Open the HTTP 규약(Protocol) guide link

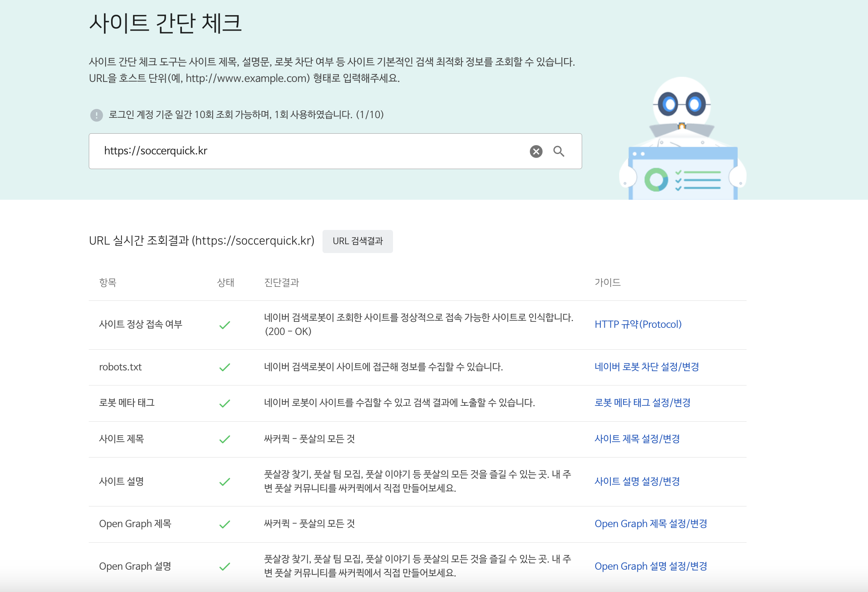pyautogui.click(x=637, y=324)
